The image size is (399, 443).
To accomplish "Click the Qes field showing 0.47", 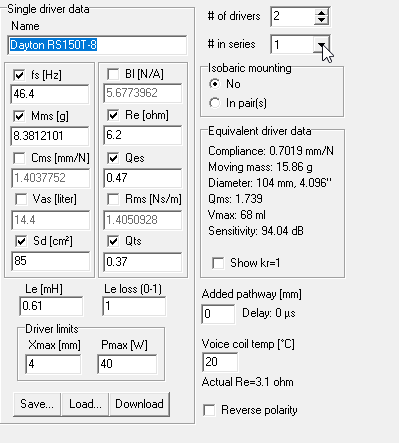I will (x=143, y=178).
